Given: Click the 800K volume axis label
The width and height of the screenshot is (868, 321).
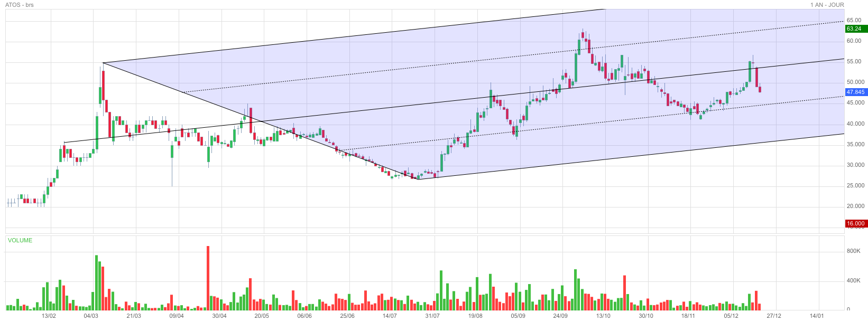Looking at the screenshot, I should (853, 251).
